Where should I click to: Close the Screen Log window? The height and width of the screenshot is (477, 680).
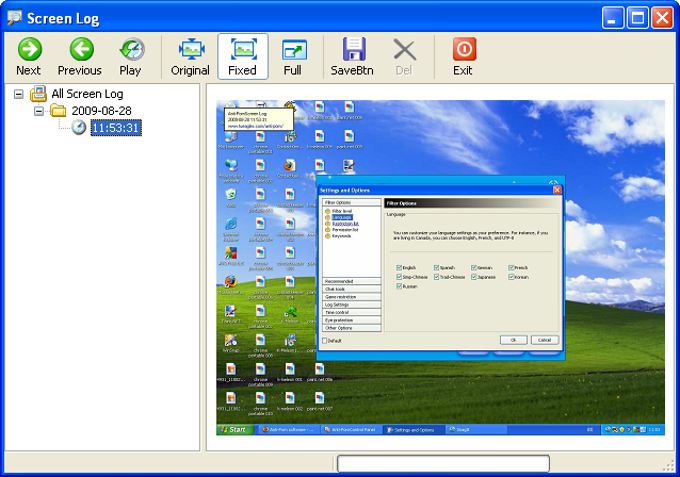662,18
